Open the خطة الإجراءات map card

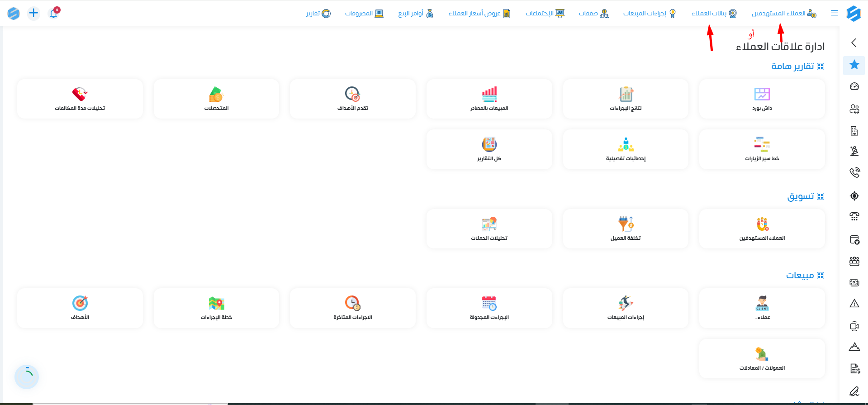point(216,308)
